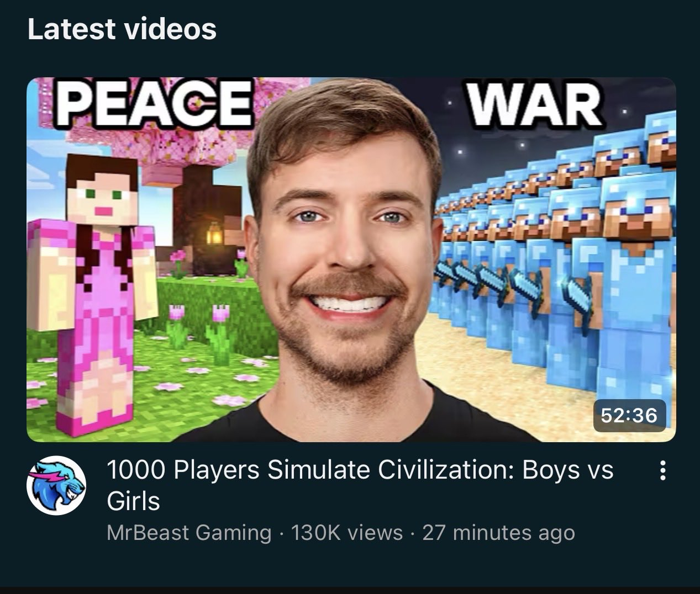Tap the word Girls in the title
700x594 pixels.
click(133, 501)
